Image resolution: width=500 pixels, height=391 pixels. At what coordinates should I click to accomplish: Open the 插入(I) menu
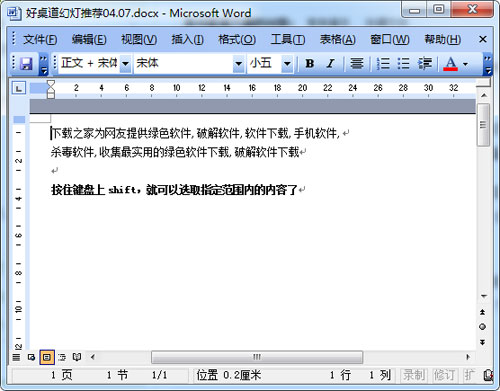coord(187,40)
